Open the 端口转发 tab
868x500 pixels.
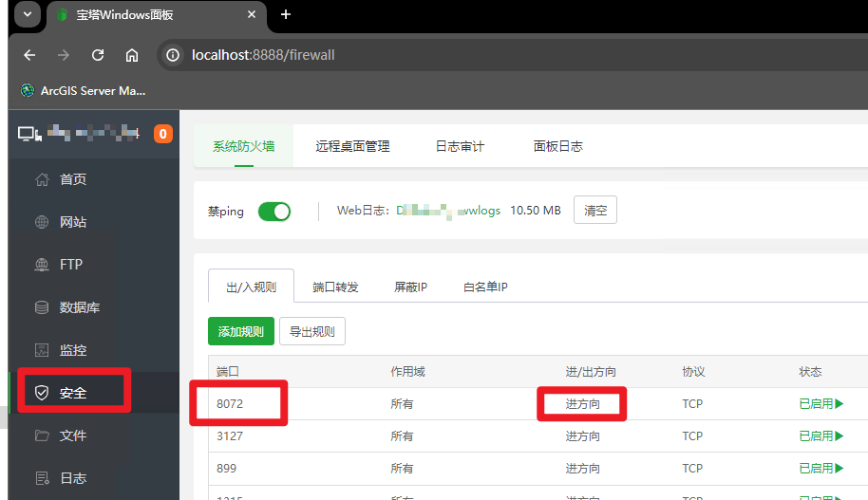coord(336,287)
